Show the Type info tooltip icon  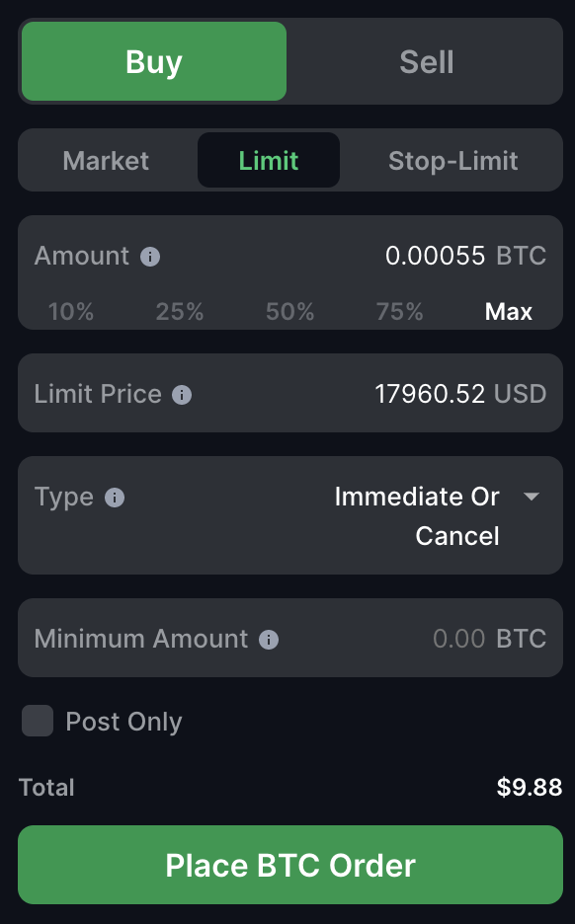point(115,498)
